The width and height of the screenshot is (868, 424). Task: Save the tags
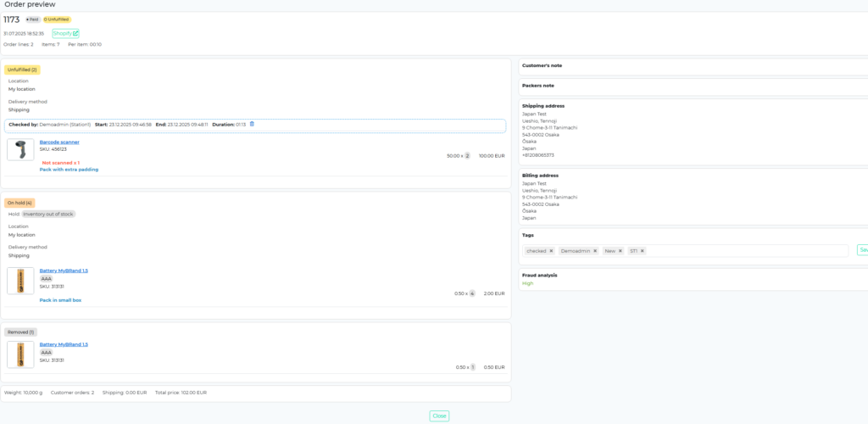point(862,250)
